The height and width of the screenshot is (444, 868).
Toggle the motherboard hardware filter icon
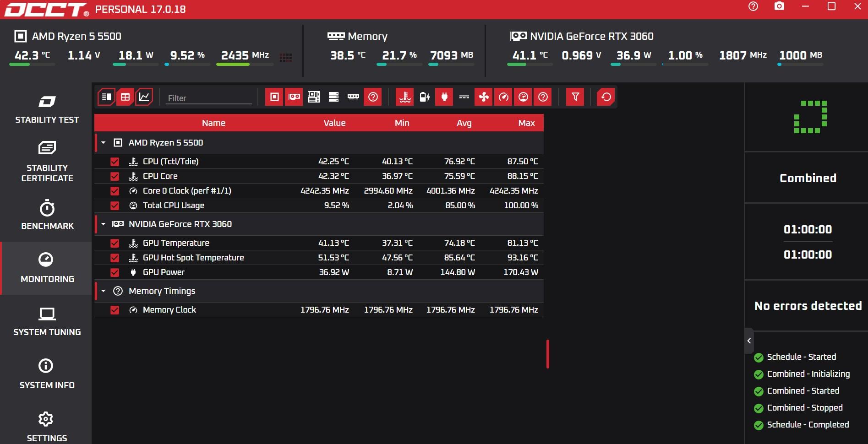pos(314,97)
